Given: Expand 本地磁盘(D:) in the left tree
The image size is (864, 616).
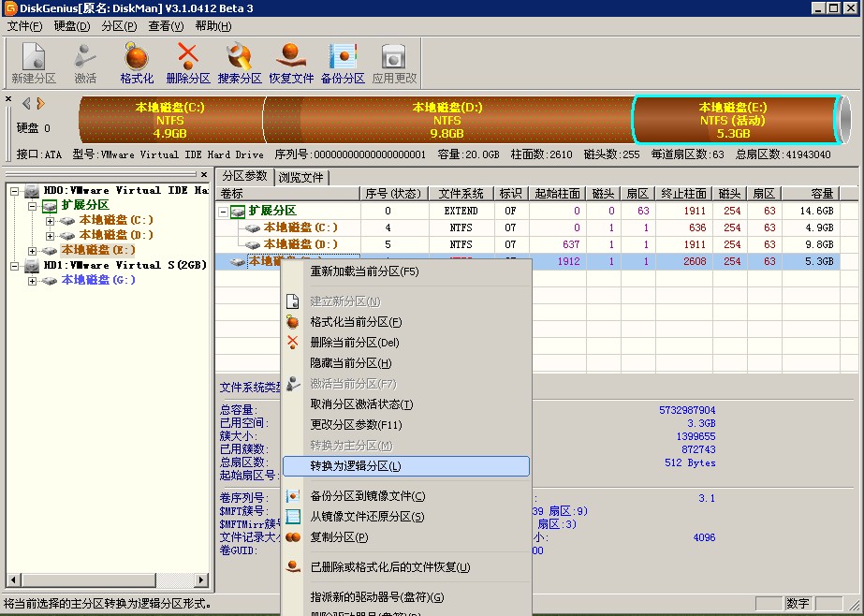Looking at the screenshot, I should tap(51, 236).
